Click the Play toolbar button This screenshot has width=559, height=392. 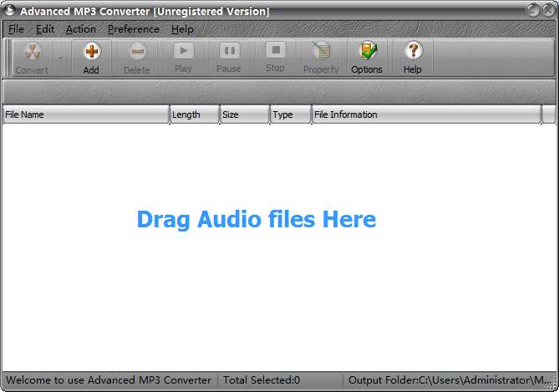184,51
